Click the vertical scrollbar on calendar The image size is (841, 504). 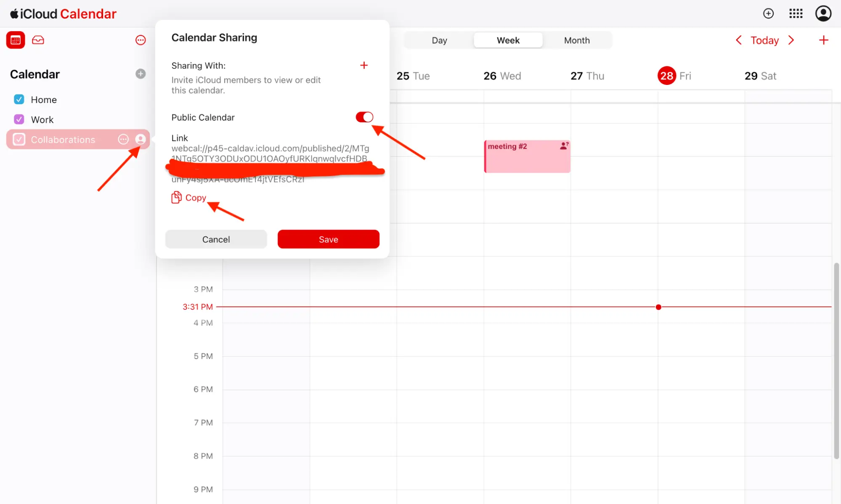[x=836, y=361]
